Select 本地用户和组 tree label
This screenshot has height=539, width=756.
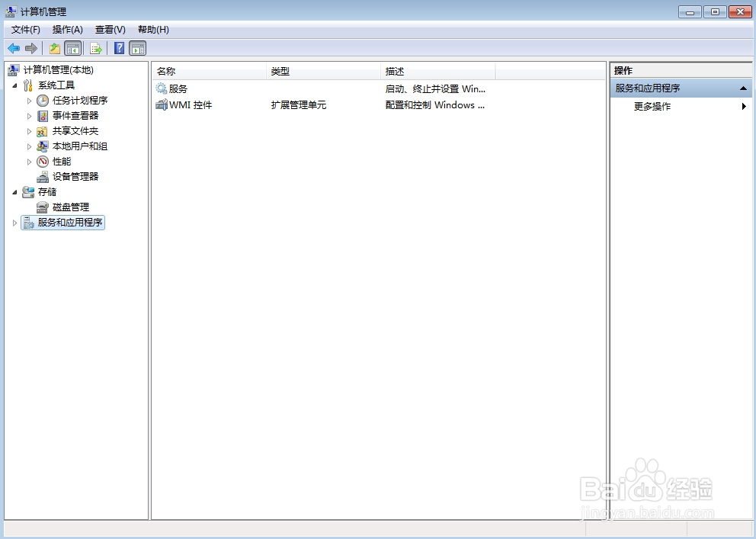[80, 146]
